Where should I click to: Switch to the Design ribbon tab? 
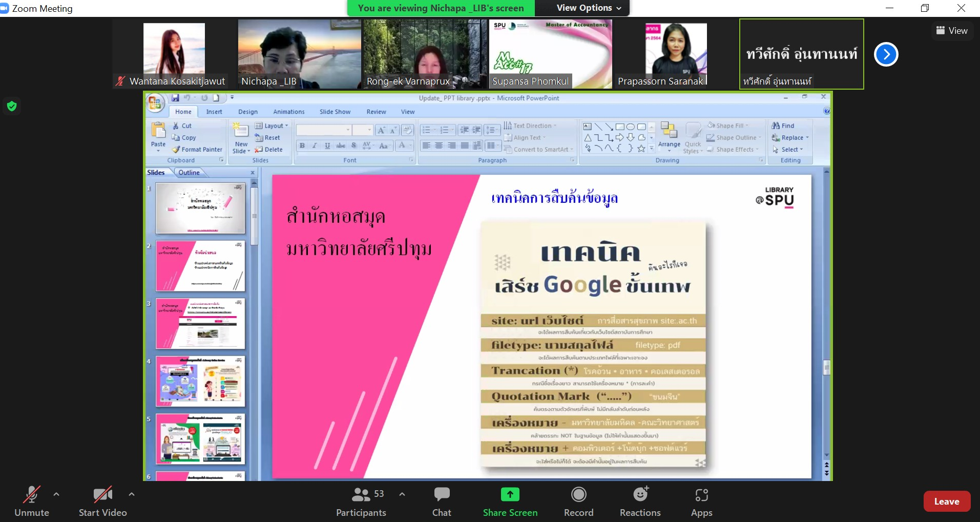[248, 112]
